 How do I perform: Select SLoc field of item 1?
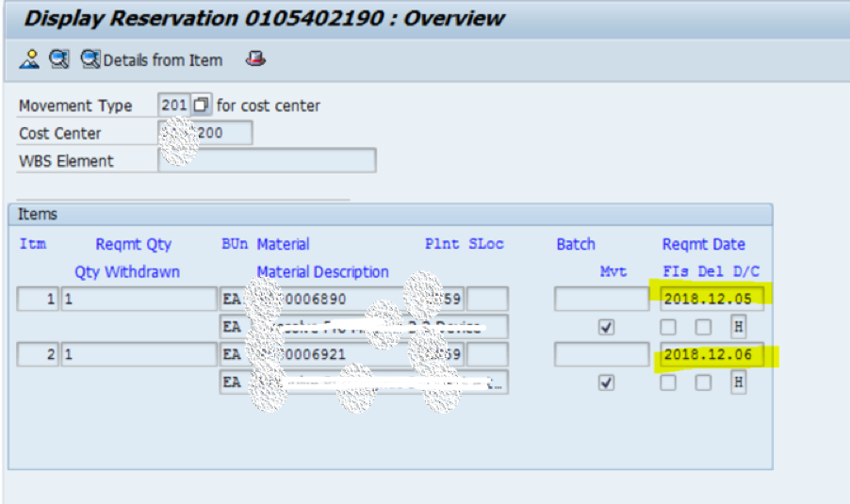pos(487,299)
